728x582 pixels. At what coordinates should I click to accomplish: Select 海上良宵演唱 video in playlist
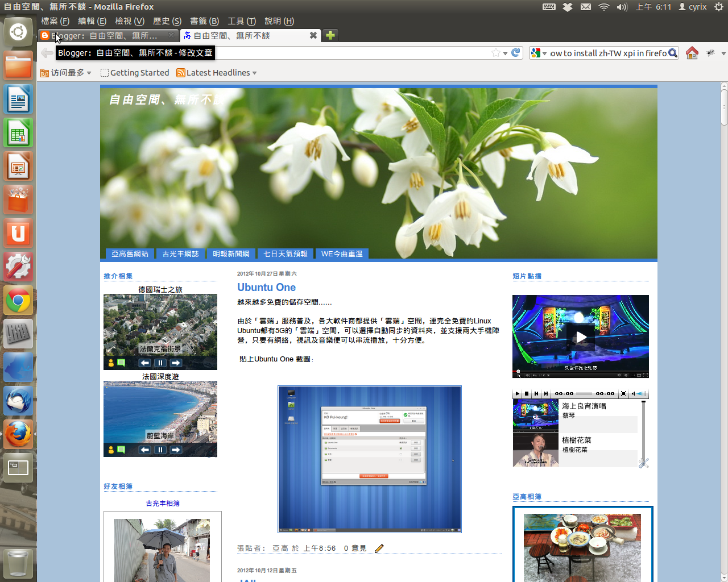pyautogui.click(x=575, y=415)
